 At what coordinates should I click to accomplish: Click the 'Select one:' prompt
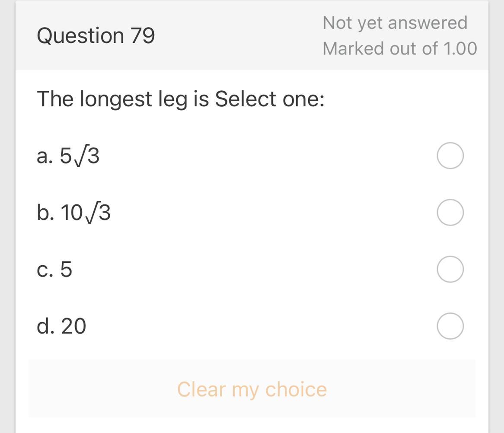click(269, 99)
